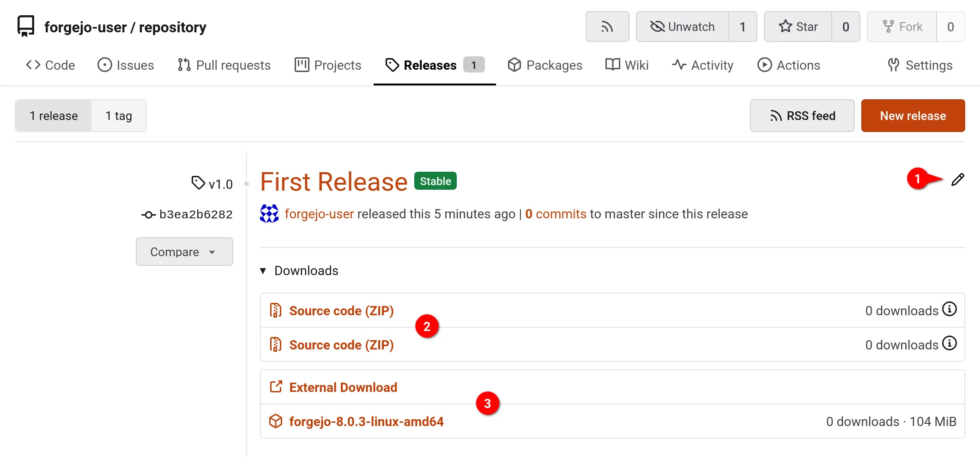Go to the Pull requests tab
The image size is (980, 469).
224,65
